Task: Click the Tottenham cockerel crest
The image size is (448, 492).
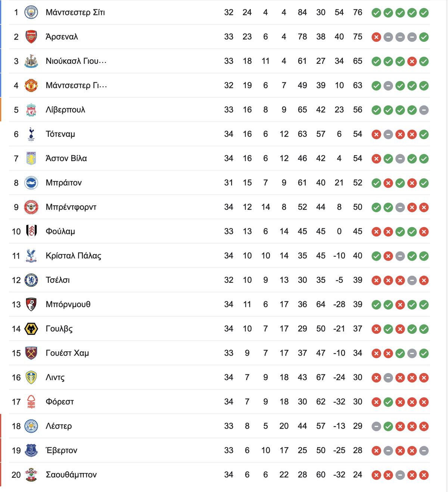Action: pyautogui.click(x=31, y=134)
